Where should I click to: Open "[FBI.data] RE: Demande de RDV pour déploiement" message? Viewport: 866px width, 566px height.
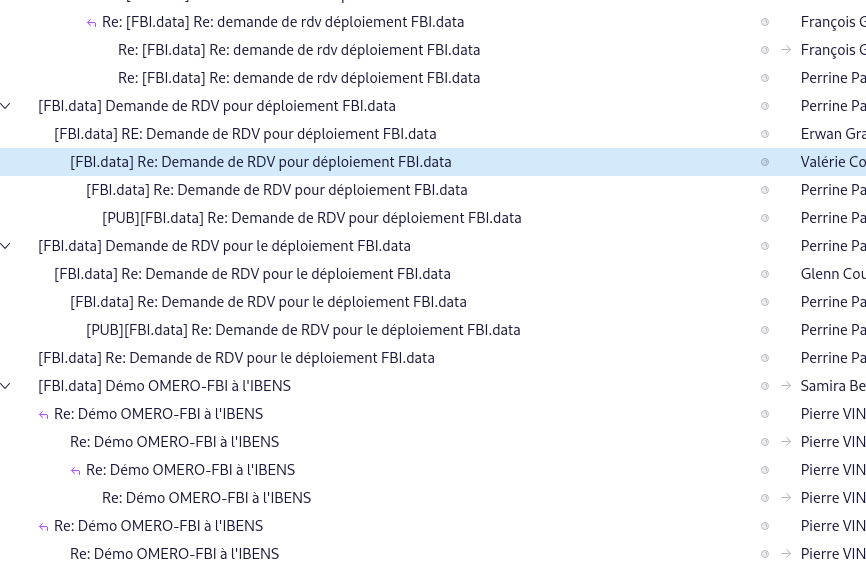point(245,134)
